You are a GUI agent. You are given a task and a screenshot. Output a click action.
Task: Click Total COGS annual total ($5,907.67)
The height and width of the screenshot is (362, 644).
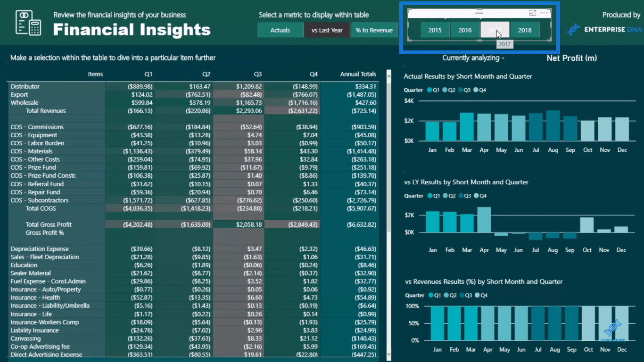coord(361,208)
